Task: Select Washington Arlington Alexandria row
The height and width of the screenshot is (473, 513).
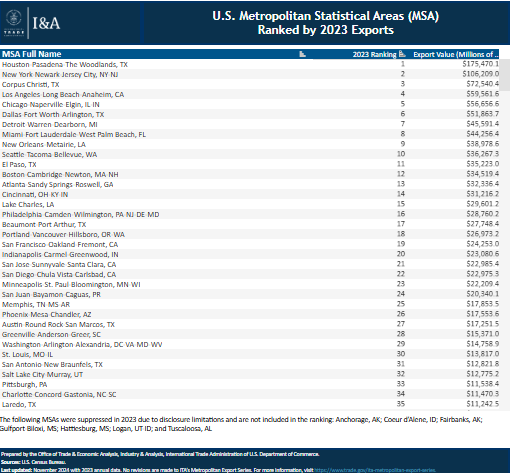Action: pyautogui.click(x=250, y=344)
